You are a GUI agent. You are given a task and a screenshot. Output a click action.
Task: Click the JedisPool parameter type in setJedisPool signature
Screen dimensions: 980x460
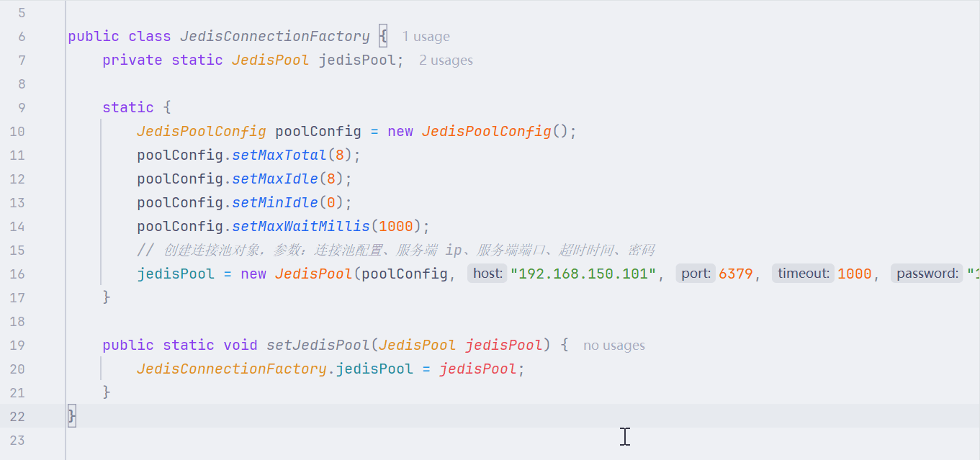[418, 346]
